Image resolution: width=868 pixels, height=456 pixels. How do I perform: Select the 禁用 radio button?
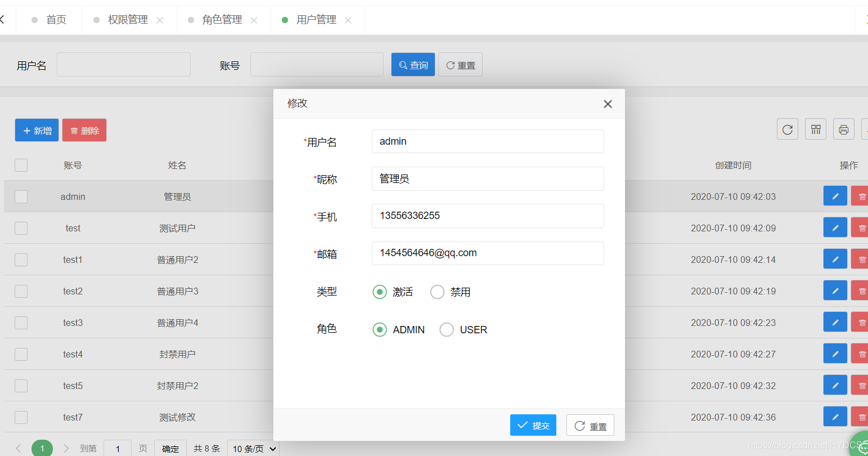tap(437, 292)
